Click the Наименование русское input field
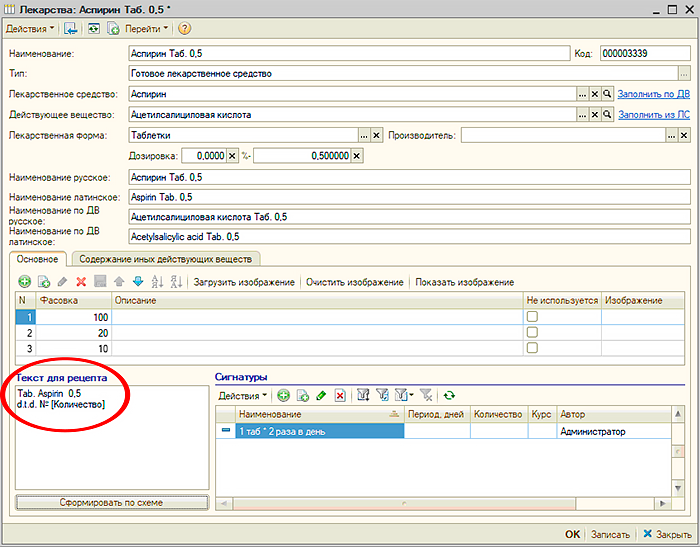700x547 pixels. [x=409, y=177]
